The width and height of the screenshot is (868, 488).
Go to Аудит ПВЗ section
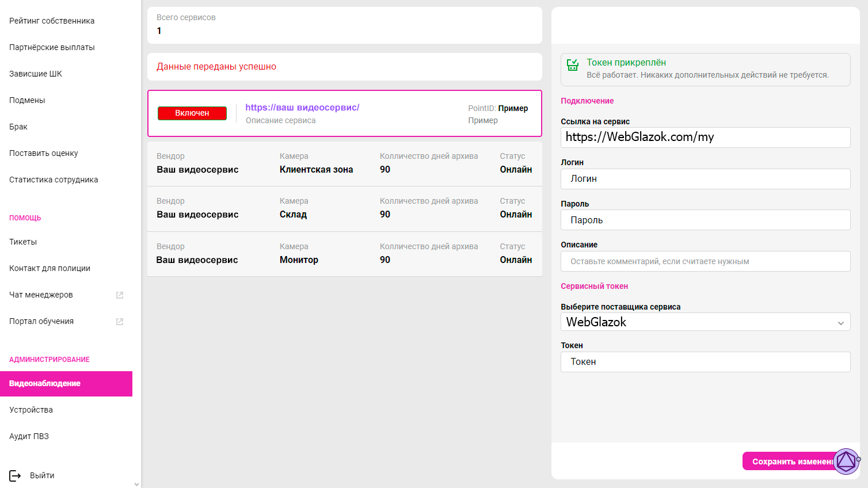point(29,436)
